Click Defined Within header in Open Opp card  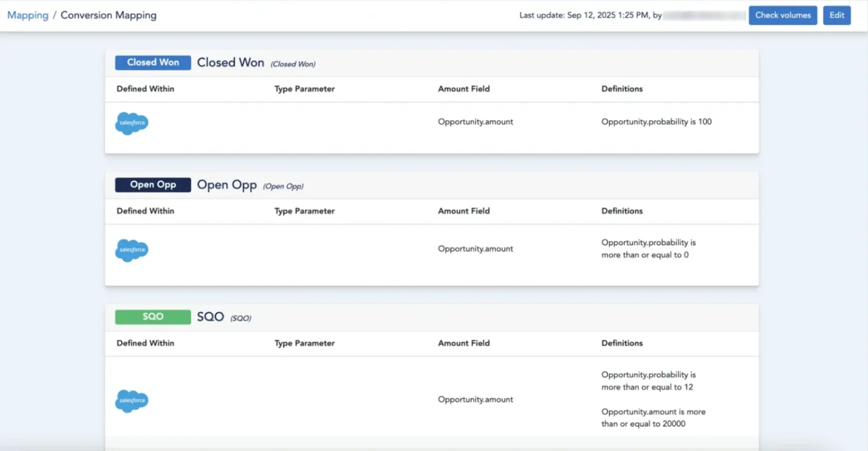[145, 211]
